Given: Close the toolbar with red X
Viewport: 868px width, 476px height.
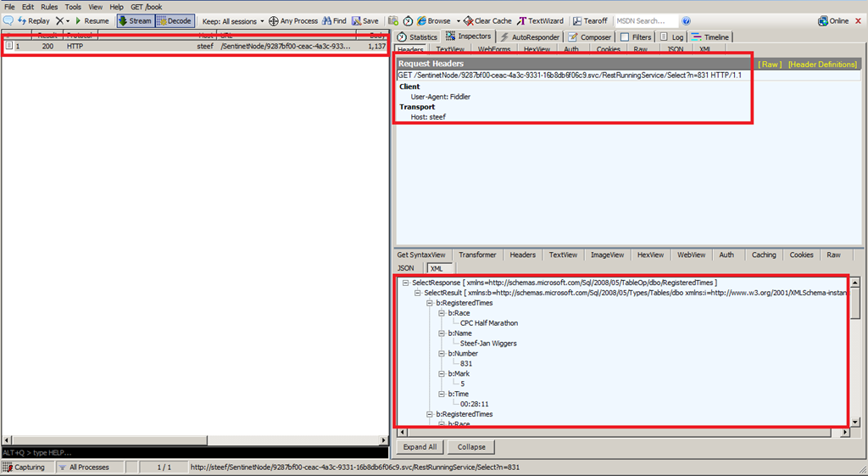Looking at the screenshot, I should point(859,20).
